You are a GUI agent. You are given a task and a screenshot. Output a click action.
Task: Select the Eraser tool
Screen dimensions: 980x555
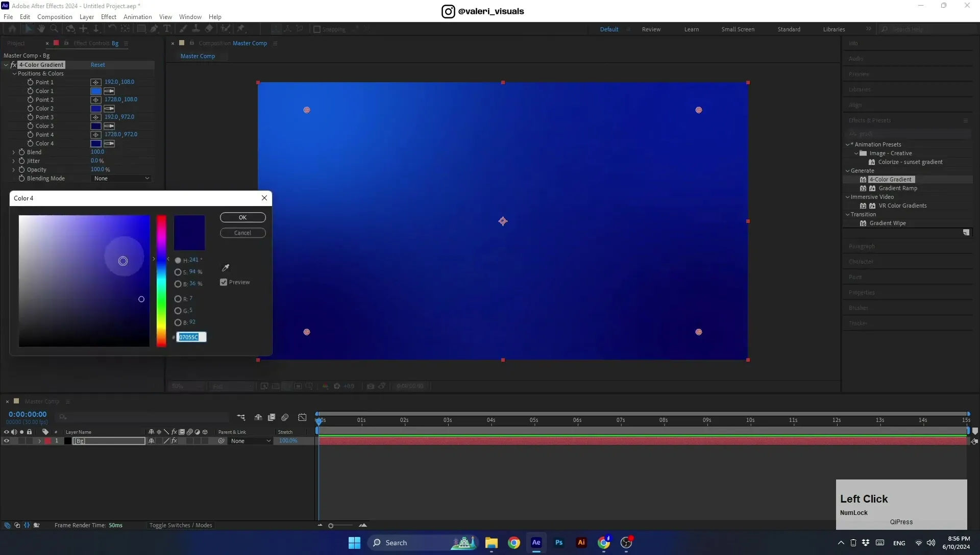tap(209, 29)
